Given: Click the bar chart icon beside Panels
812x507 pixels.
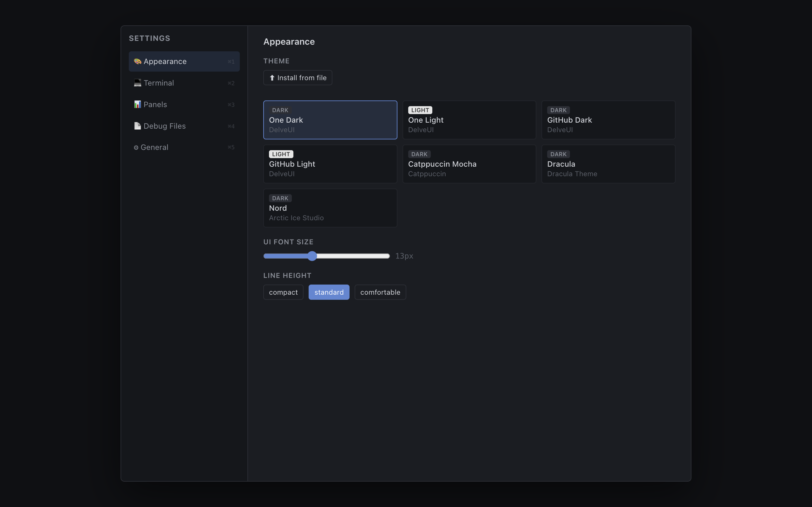Looking at the screenshot, I should click(137, 104).
